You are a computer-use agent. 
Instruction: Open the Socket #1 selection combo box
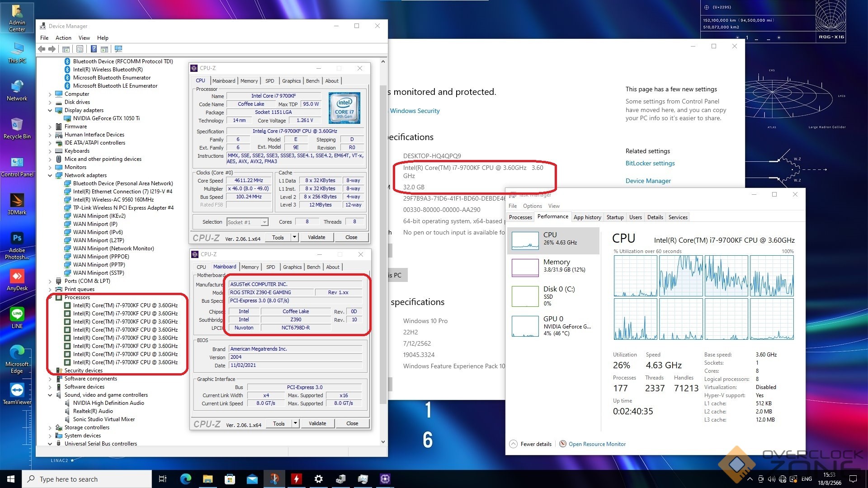247,222
